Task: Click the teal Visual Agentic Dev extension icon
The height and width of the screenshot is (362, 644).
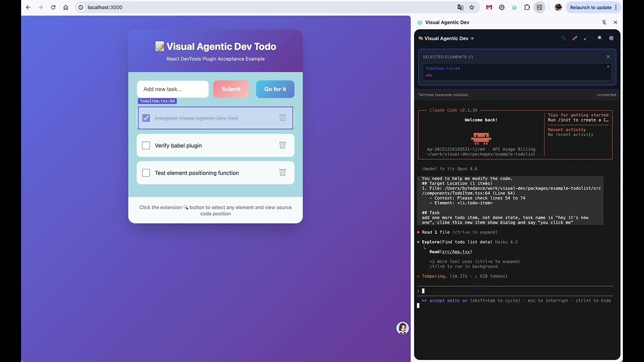Action: (514, 8)
